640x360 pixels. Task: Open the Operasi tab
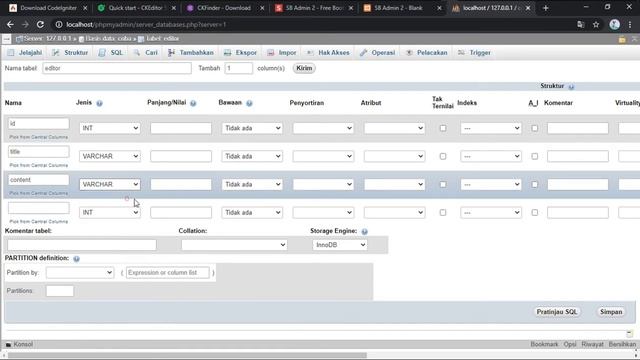tap(378, 53)
